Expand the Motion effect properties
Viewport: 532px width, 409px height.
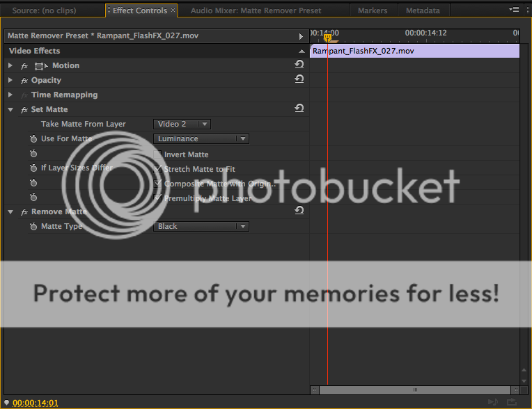10,65
